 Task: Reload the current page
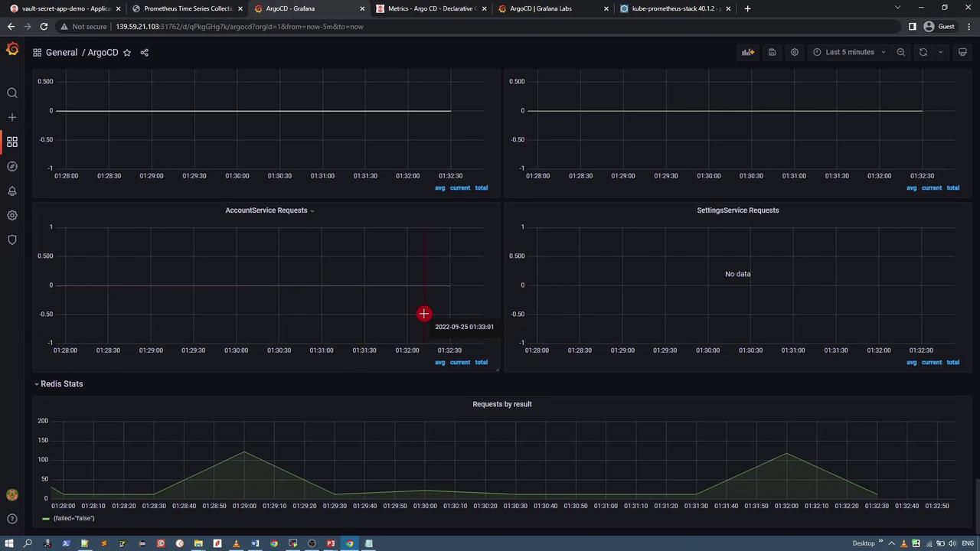[x=44, y=26]
